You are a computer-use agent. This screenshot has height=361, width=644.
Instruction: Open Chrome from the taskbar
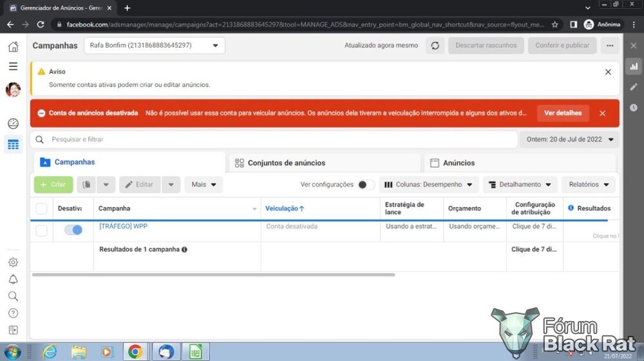(x=135, y=352)
